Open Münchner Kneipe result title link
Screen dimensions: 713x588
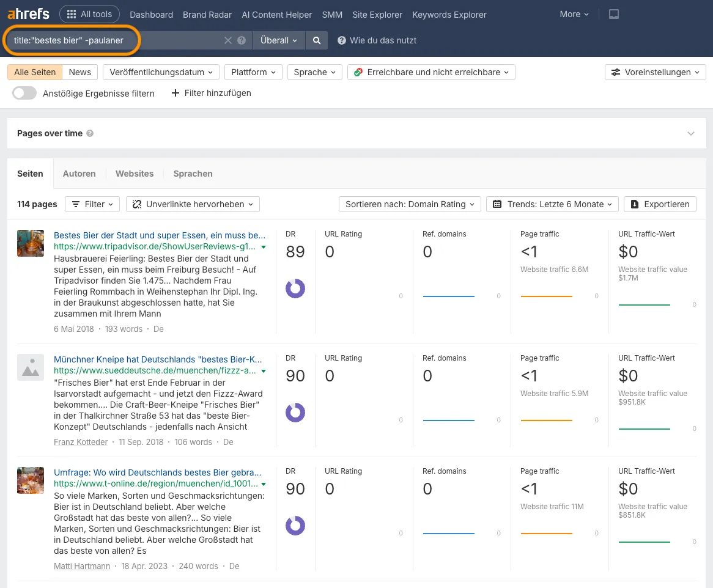(x=158, y=359)
